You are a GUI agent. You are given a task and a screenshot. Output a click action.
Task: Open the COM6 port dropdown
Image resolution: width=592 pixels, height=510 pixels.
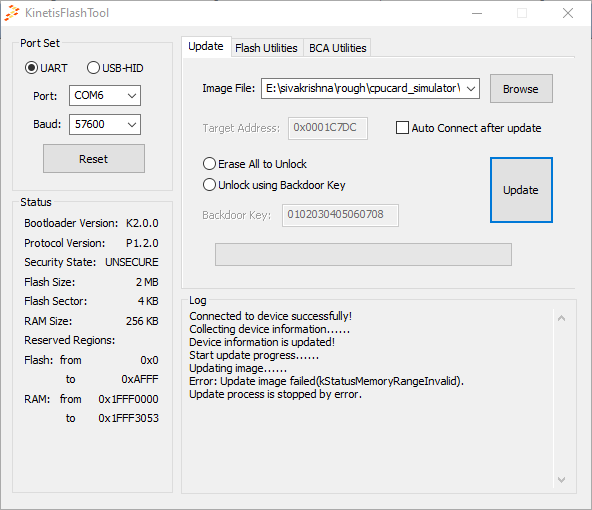(x=105, y=96)
